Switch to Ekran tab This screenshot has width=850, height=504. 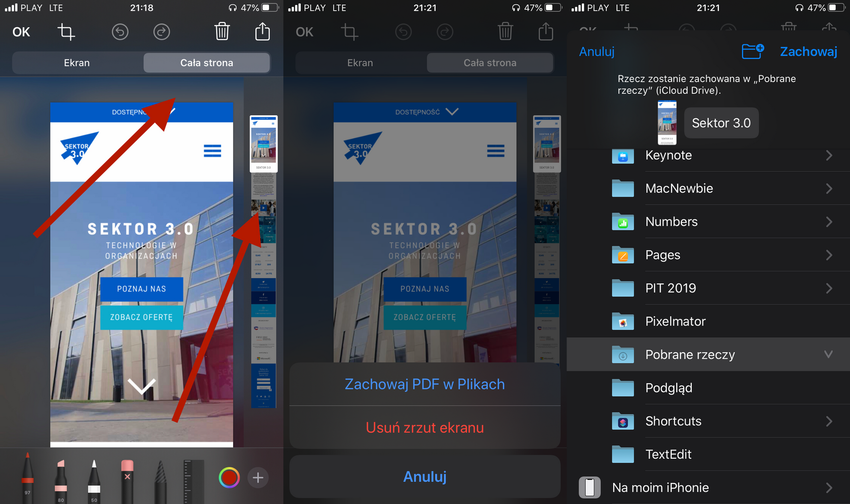tap(77, 63)
